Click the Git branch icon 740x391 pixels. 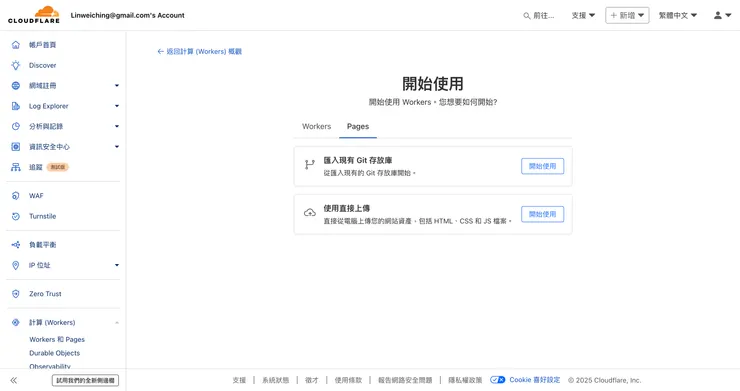[x=310, y=165]
